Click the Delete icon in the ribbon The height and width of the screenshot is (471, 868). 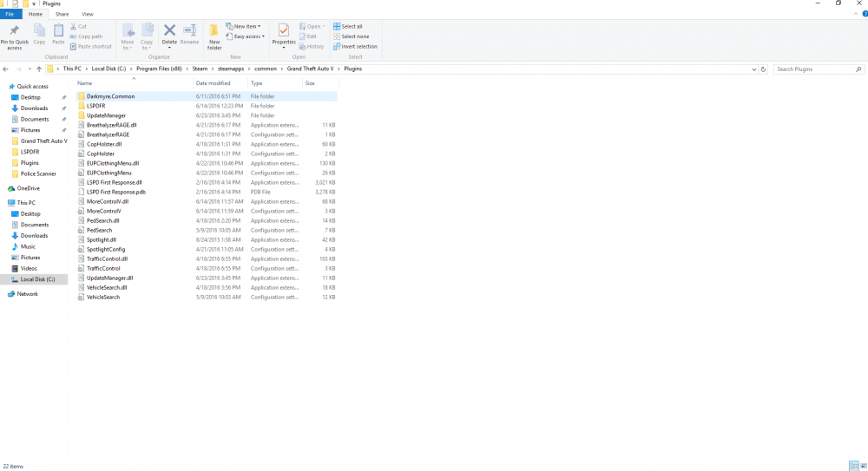coord(169,36)
